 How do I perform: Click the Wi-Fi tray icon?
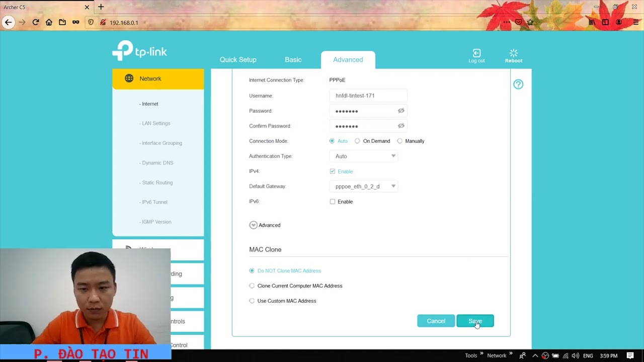coord(566,355)
